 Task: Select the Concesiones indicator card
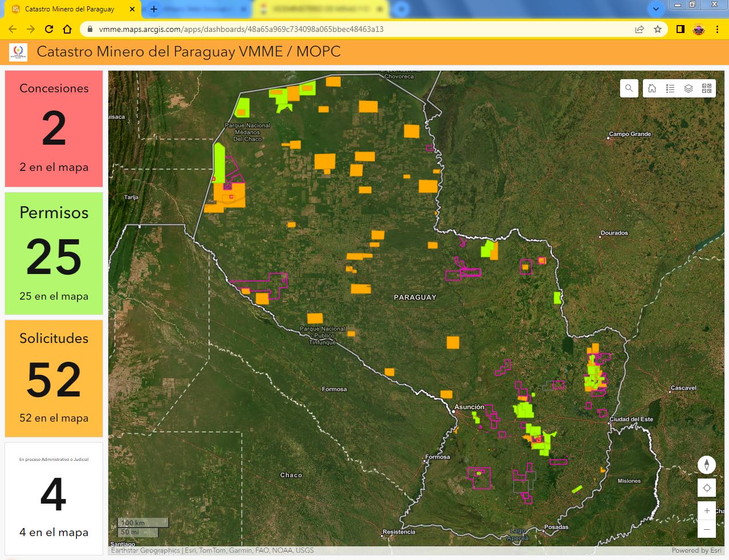pyautogui.click(x=54, y=129)
